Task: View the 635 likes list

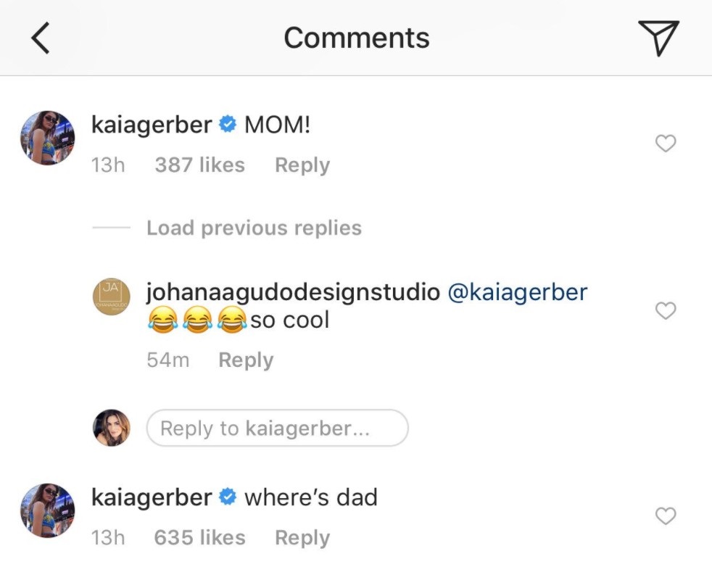Action: tap(199, 538)
